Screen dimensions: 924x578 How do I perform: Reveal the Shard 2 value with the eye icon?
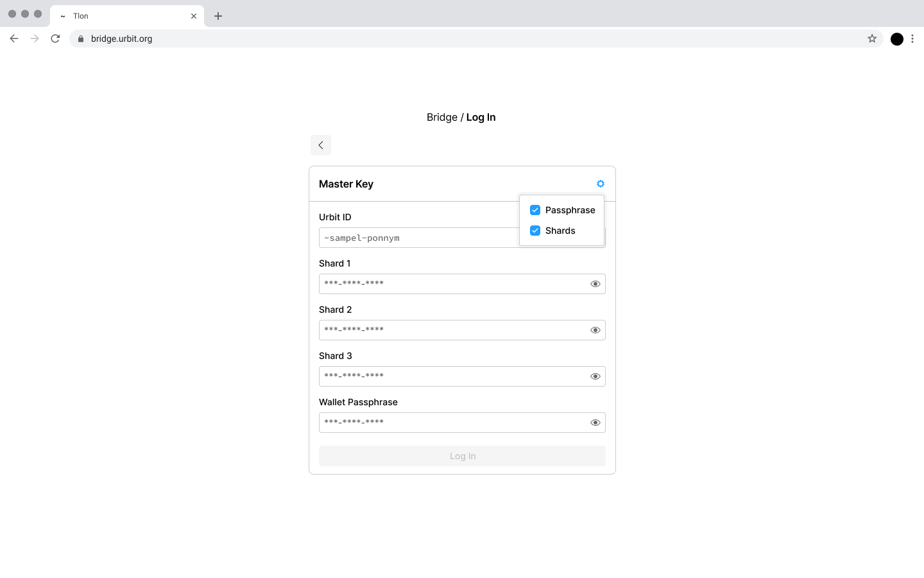tap(595, 329)
